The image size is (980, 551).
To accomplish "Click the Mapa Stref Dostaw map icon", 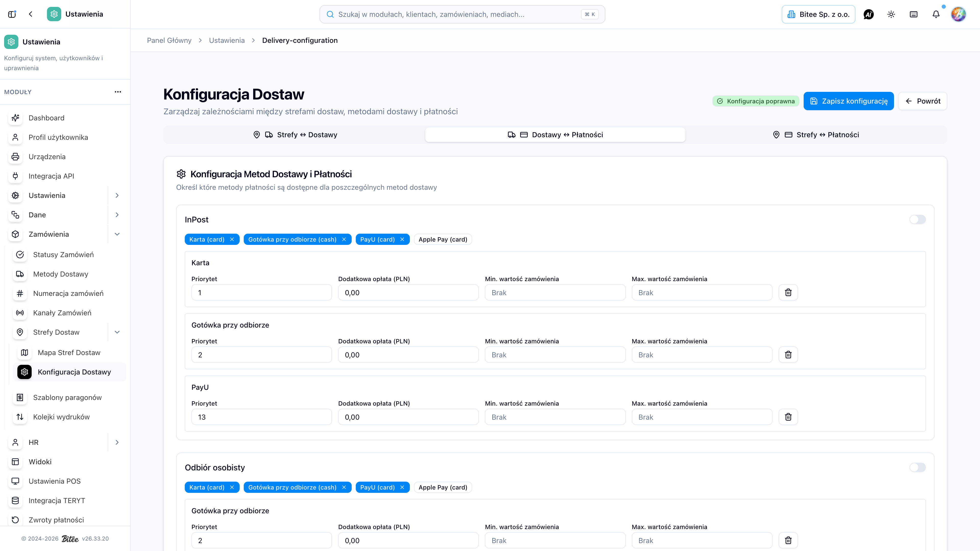I will click(x=24, y=353).
